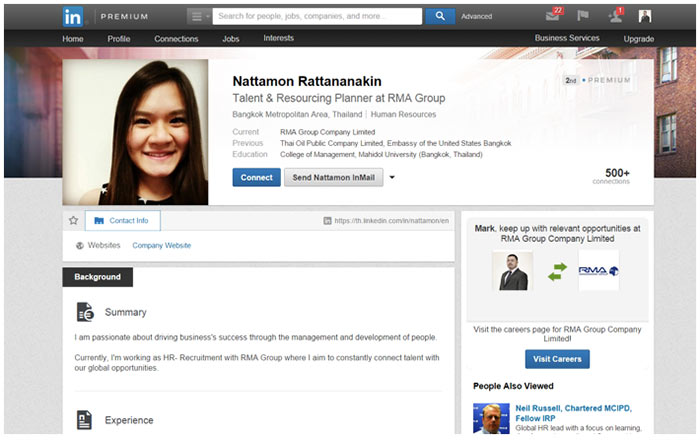Screen dimensions: 700x440
Task: Click Bangkok Metropolitan Area, Thailand location
Action: (297, 114)
